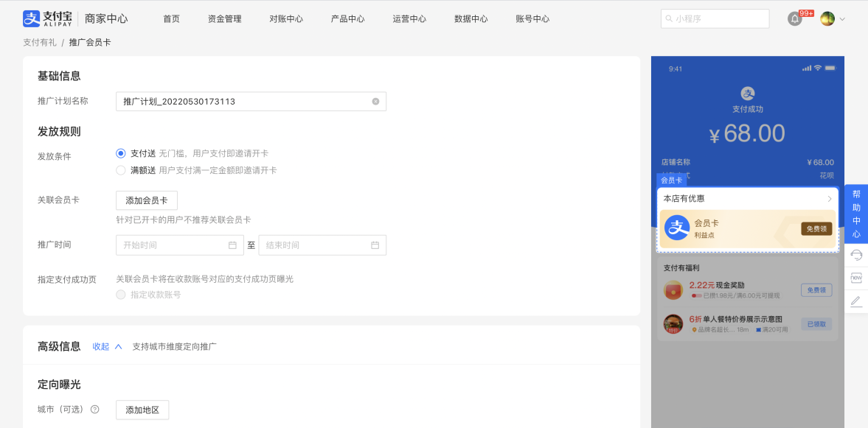This screenshot has width=868, height=428.
Task: Click the Alipay icon on member card preview
Action: (676, 228)
